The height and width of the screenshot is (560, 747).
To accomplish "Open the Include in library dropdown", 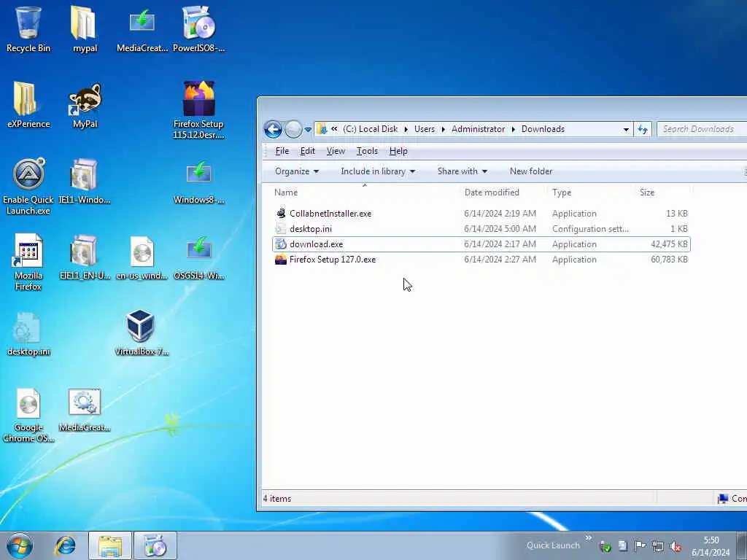I will click(x=378, y=171).
